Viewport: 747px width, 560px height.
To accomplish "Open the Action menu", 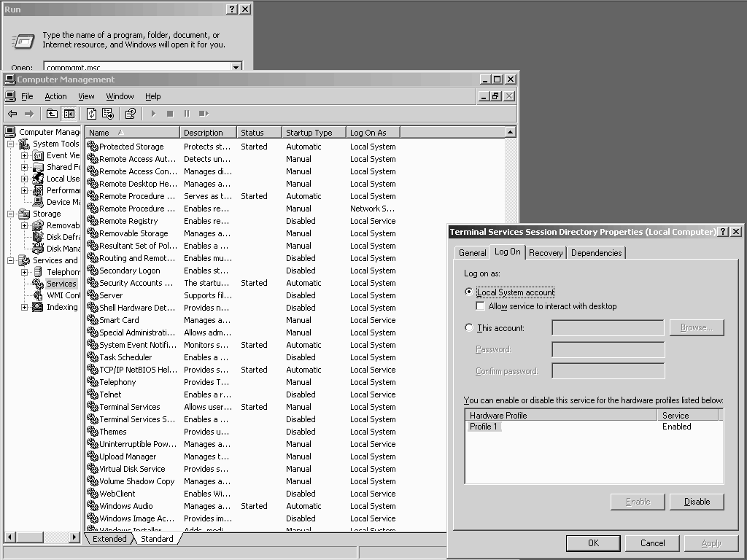I will (55, 96).
